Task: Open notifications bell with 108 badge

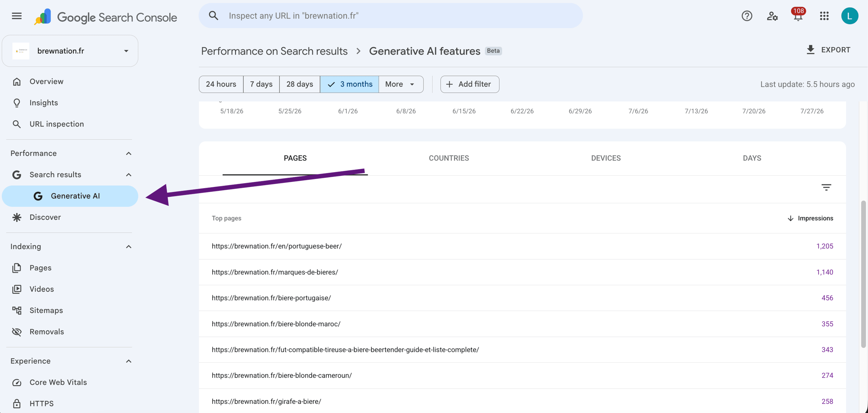Action: 798,15
